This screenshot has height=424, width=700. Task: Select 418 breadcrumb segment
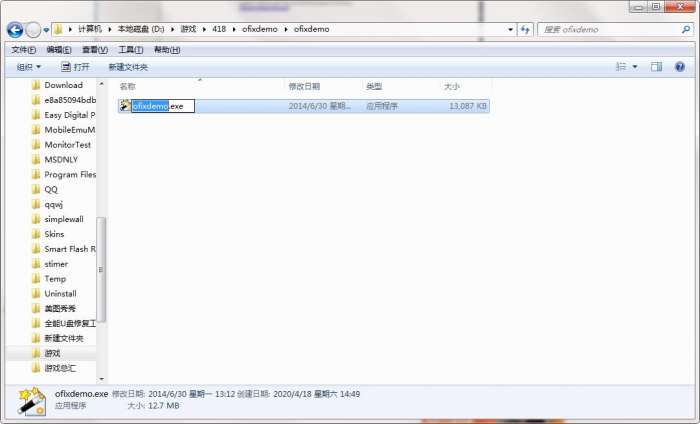[219, 29]
